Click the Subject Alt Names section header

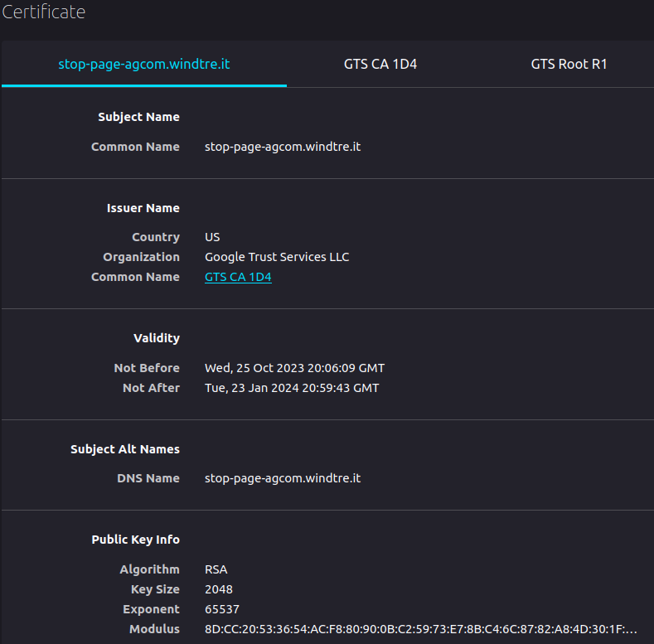tap(125, 449)
